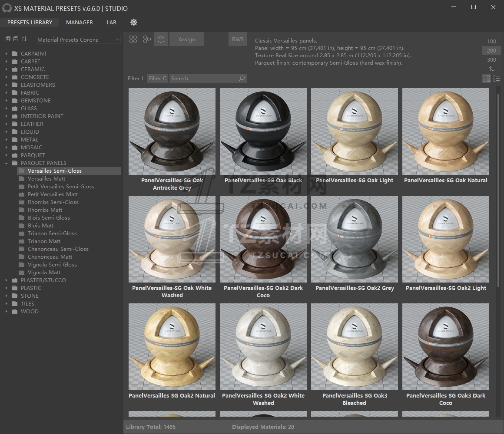Click the Assign button
The image size is (504, 434).
(x=187, y=39)
